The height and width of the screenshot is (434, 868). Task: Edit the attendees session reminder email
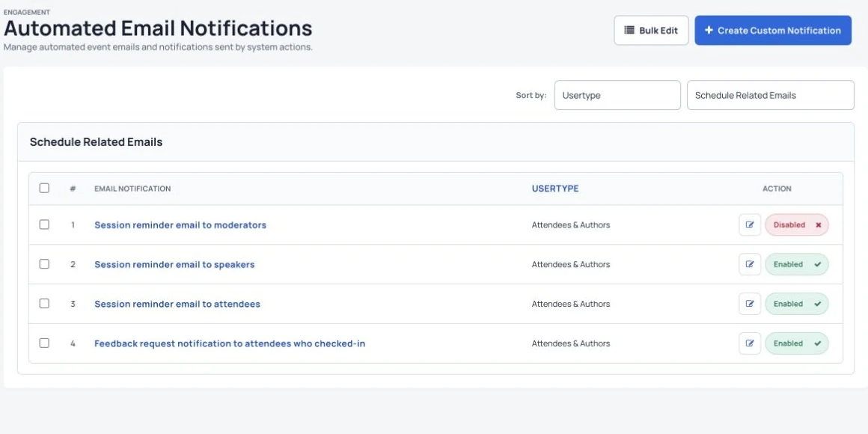(x=750, y=304)
